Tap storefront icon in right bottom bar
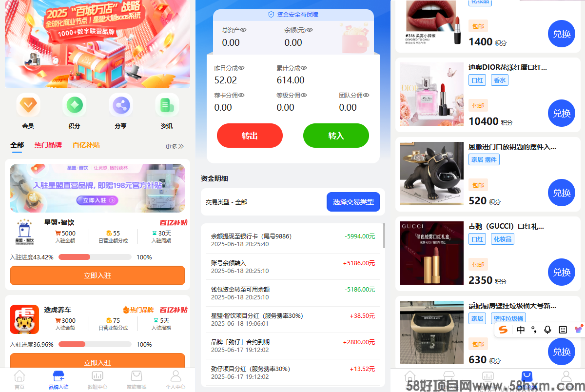The height and width of the screenshot is (392, 585). [449, 376]
